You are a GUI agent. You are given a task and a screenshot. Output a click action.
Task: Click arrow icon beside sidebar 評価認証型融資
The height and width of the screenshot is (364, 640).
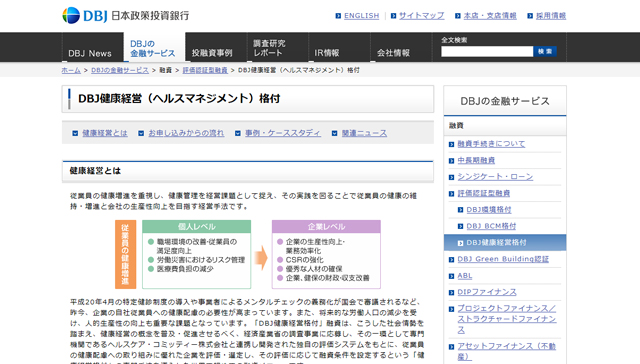451,194
